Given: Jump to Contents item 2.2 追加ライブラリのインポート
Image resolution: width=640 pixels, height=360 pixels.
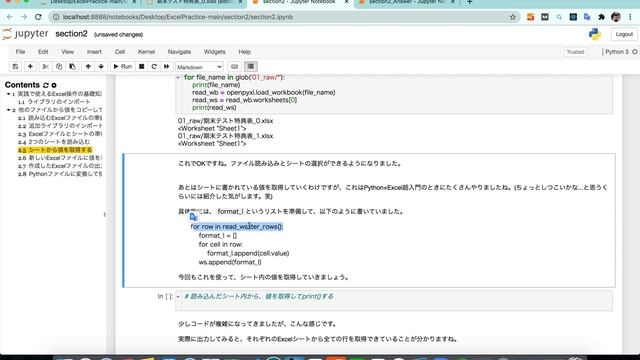Looking at the screenshot, I should (60, 126).
